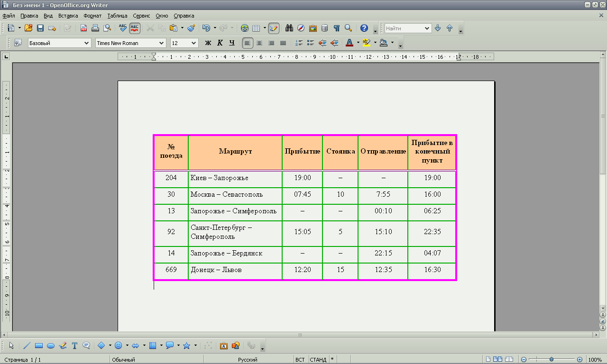This screenshot has width=607, height=364.
Task: Open the Gallery picture icon
Action: point(313,28)
